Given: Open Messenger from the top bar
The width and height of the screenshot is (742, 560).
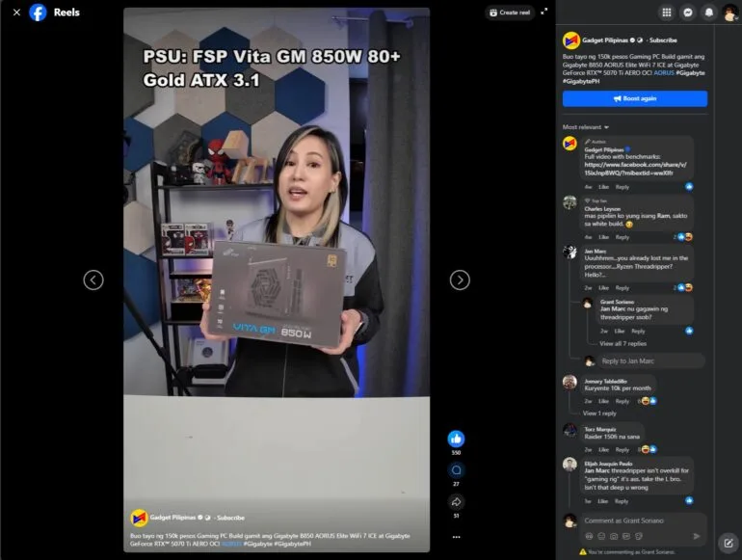Looking at the screenshot, I should pos(688,13).
